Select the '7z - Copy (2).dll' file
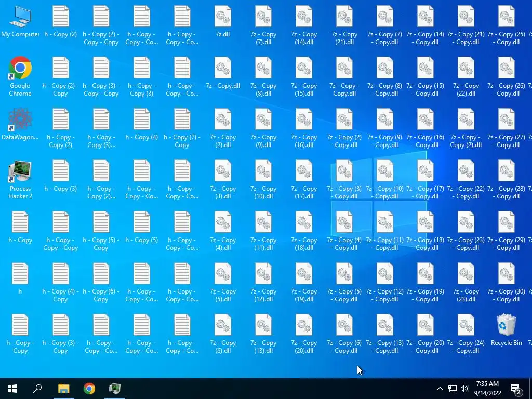The image size is (532, 399). 223,128
